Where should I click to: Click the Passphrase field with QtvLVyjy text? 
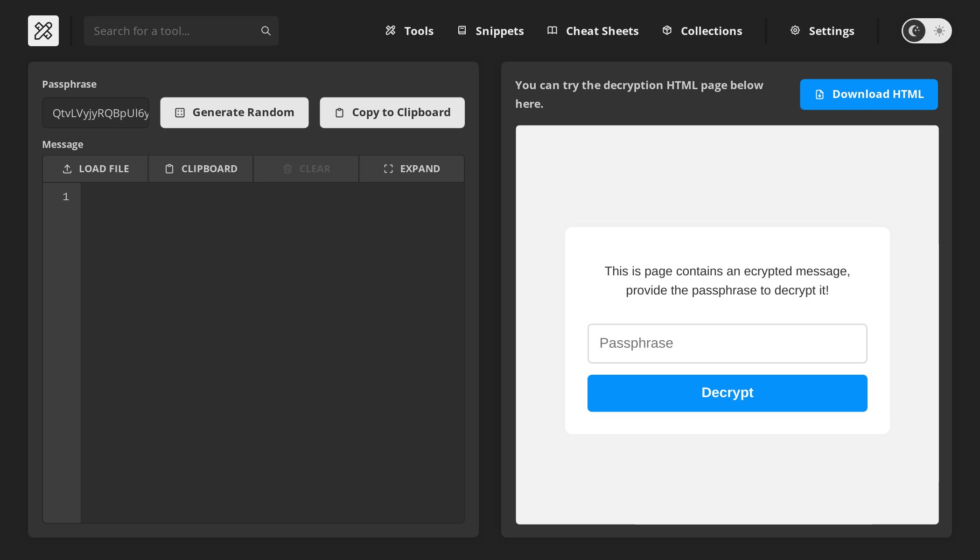96,112
